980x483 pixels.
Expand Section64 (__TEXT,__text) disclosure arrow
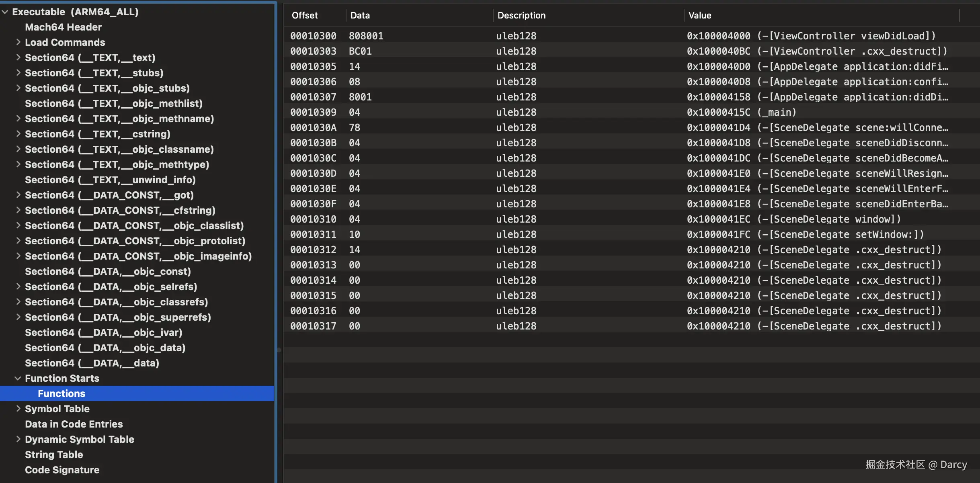18,57
